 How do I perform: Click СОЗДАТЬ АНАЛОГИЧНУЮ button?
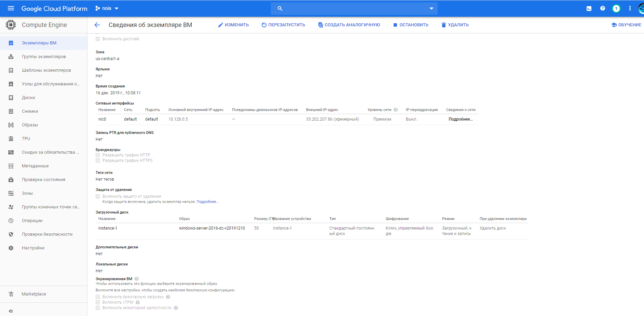pos(349,25)
